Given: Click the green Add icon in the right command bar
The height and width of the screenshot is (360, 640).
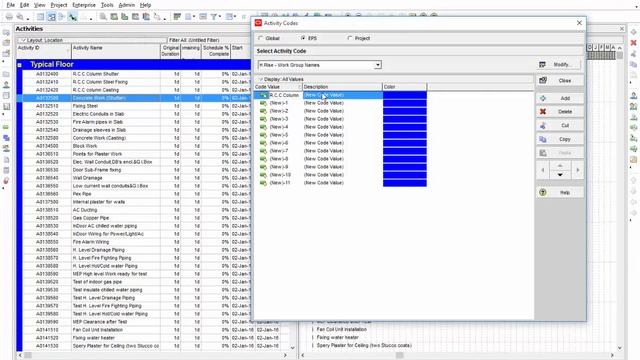Looking at the screenshot, I should click(633, 32).
